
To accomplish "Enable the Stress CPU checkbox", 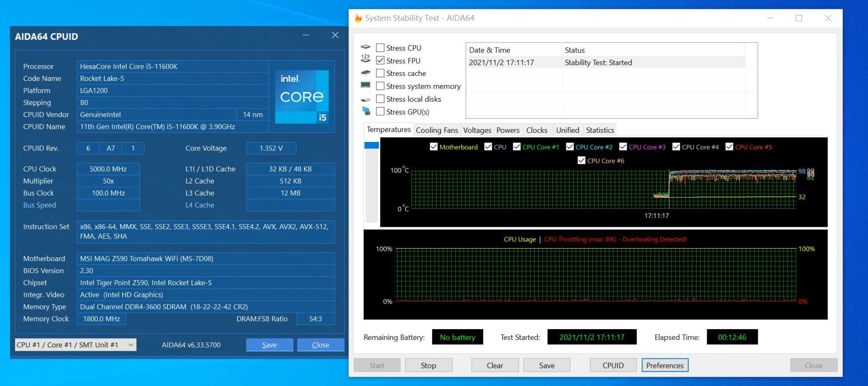I will point(380,47).
